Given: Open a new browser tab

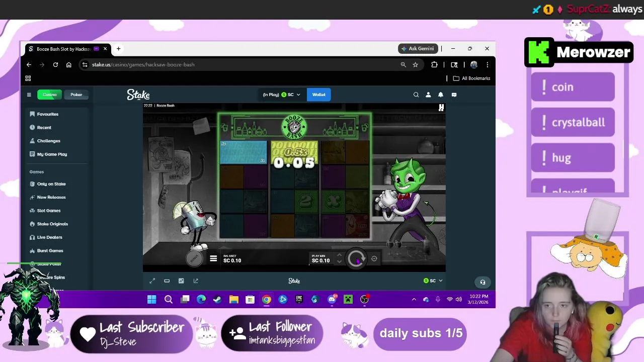Looking at the screenshot, I should pos(118,49).
